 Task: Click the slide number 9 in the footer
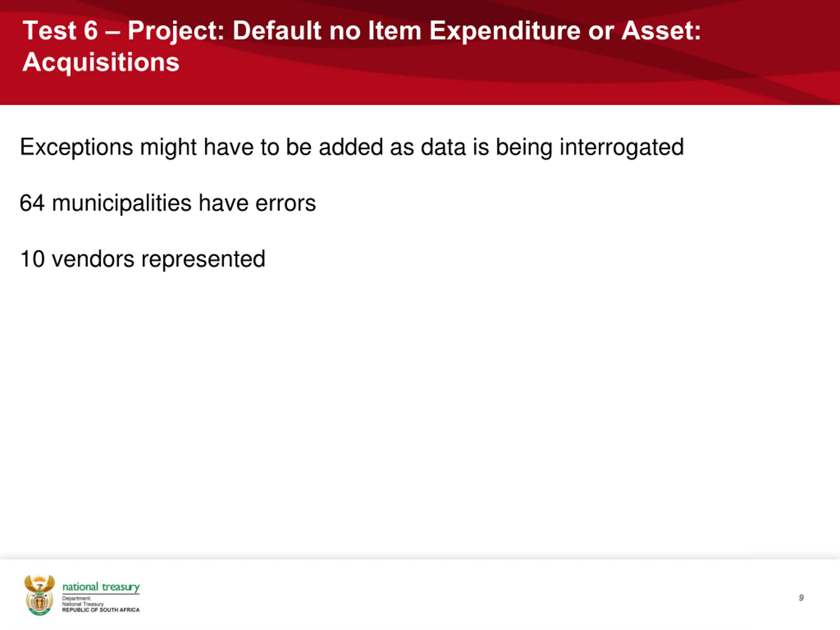coord(801,598)
